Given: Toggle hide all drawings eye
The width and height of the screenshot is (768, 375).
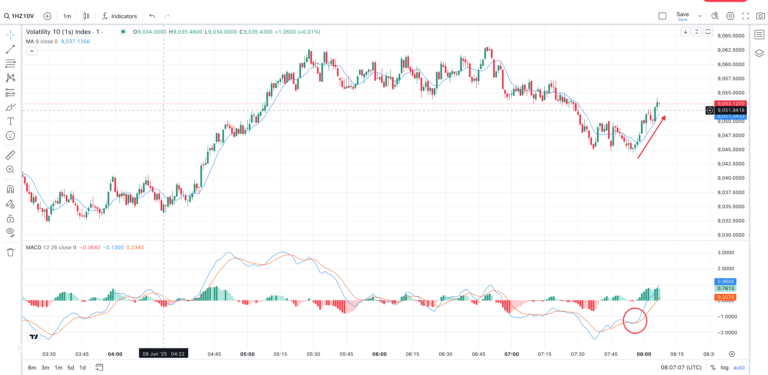Looking at the screenshot, I should 10,232.
